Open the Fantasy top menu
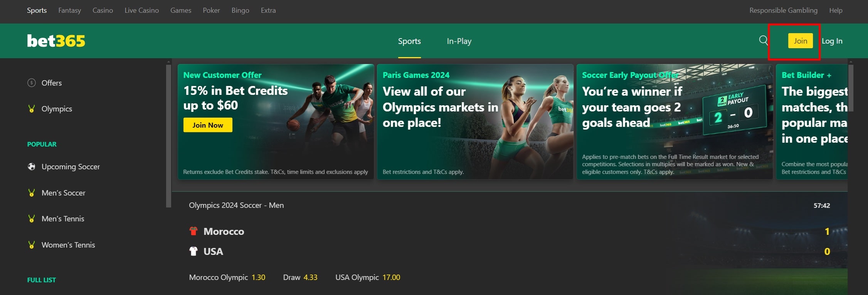This screenshot has width=868, height=295. (70, 10)
